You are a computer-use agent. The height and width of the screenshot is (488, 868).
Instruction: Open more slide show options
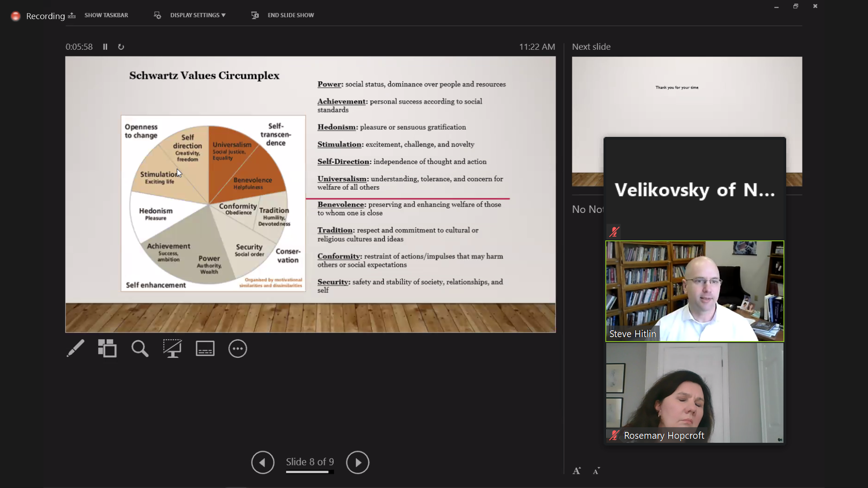pos(237,348)
